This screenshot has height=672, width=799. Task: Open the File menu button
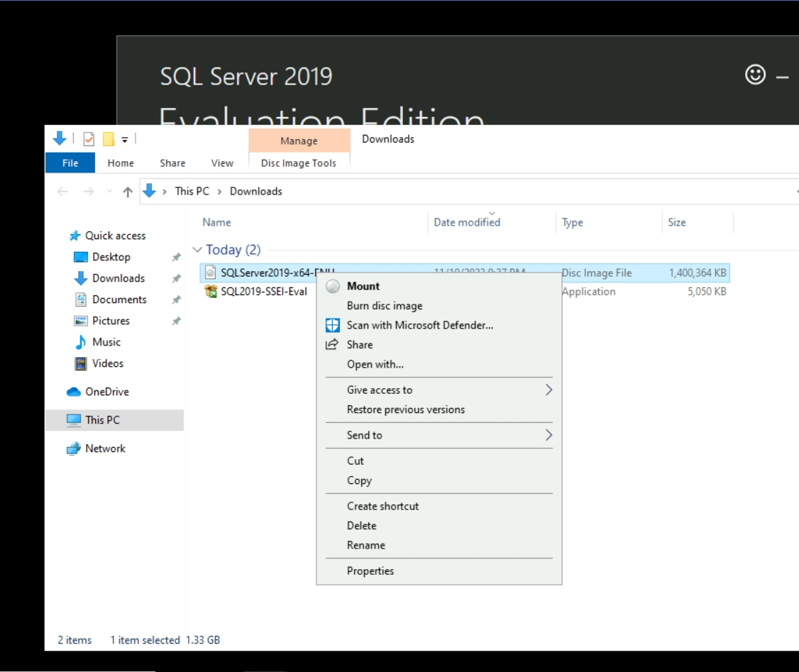tap(70, 163)
